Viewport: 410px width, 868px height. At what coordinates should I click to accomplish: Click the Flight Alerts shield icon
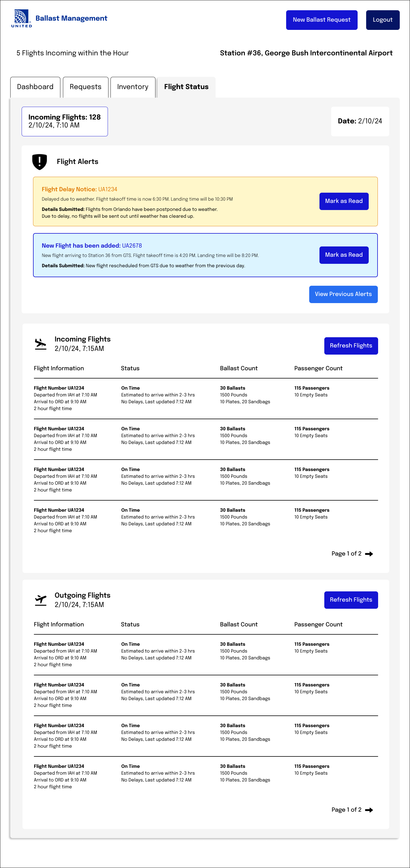40,162
